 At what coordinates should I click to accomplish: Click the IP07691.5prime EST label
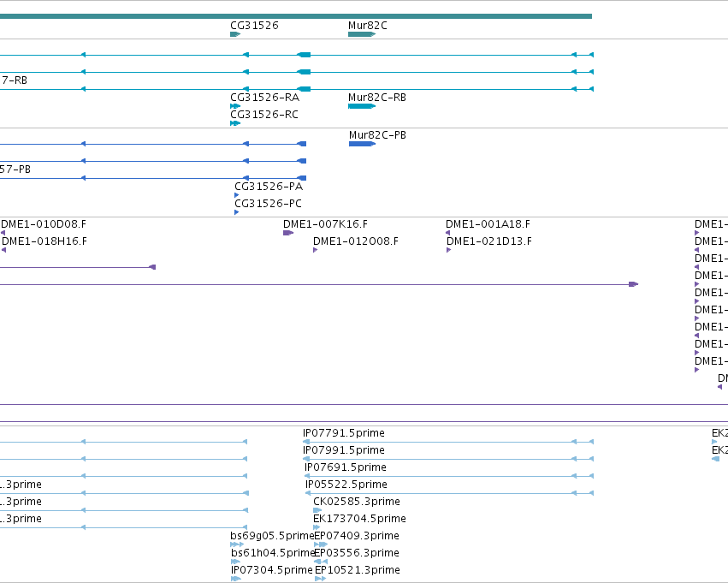[346, 467]
